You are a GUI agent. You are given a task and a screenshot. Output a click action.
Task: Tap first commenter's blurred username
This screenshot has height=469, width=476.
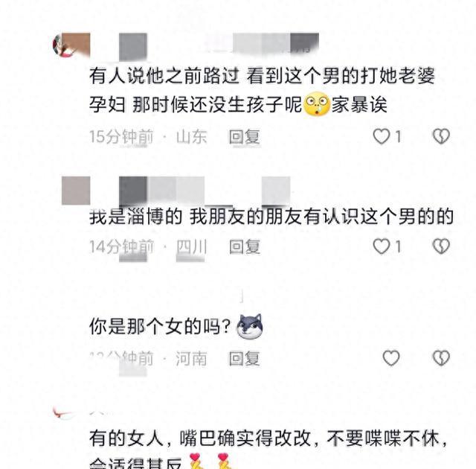coord(219,46)
